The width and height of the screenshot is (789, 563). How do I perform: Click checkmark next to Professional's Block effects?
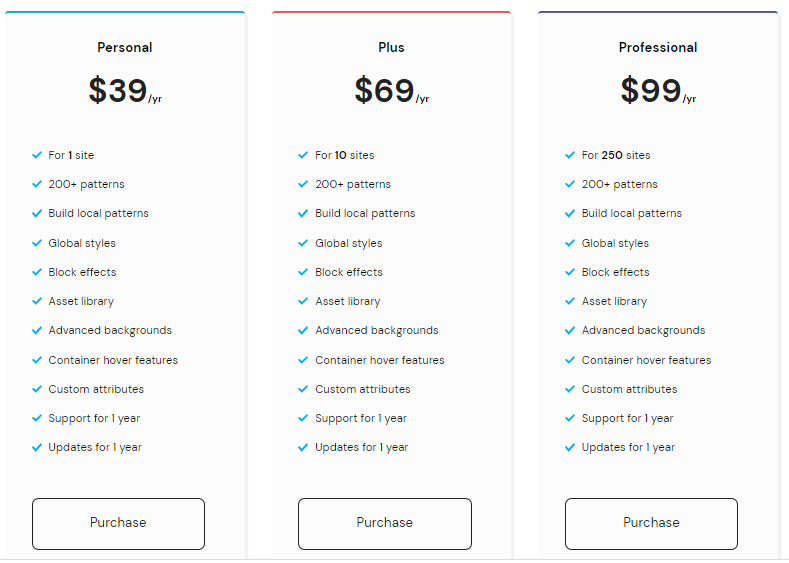[x=570, y=272]
